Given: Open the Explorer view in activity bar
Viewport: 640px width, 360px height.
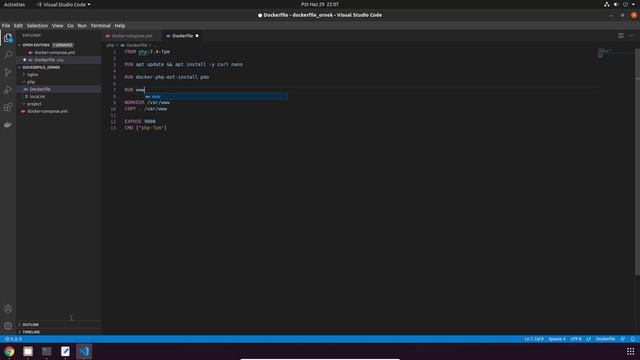Looking at the screenshot, I should 8,38.
